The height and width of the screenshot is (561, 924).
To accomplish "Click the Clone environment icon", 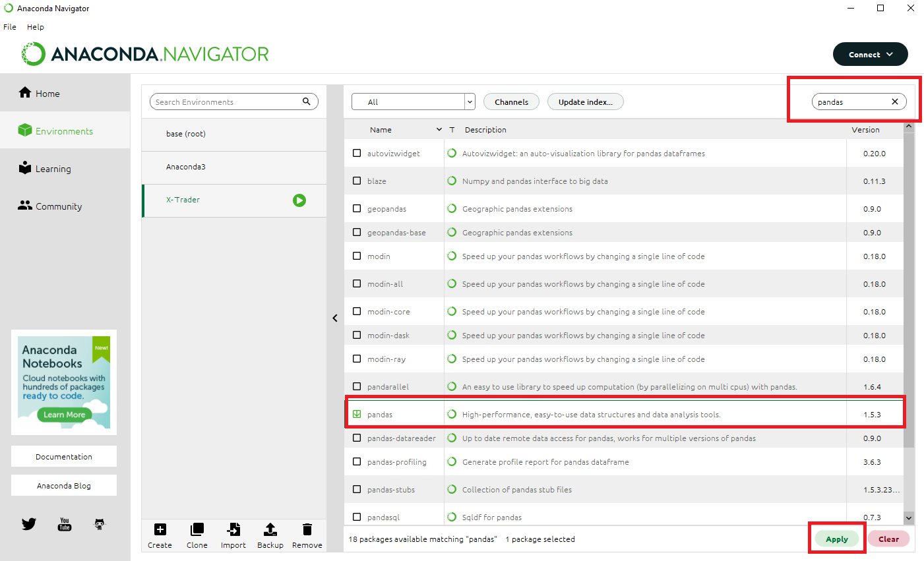I will 197,529.
